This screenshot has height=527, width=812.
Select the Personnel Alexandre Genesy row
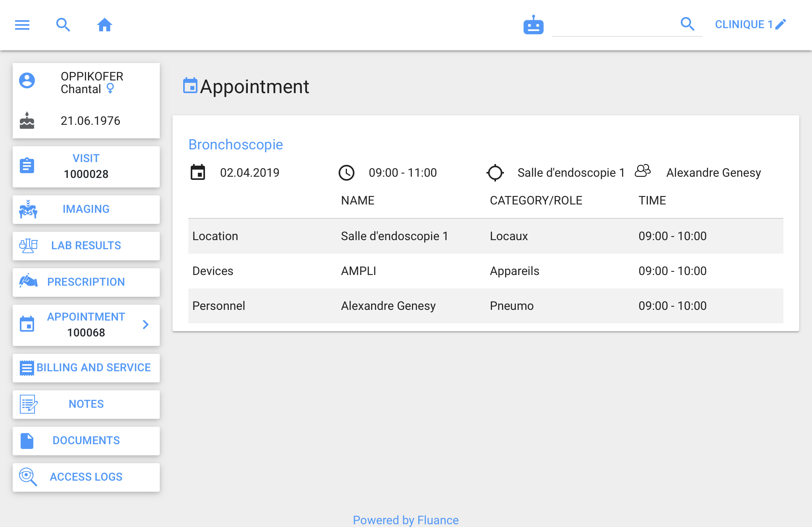point(485,306)
